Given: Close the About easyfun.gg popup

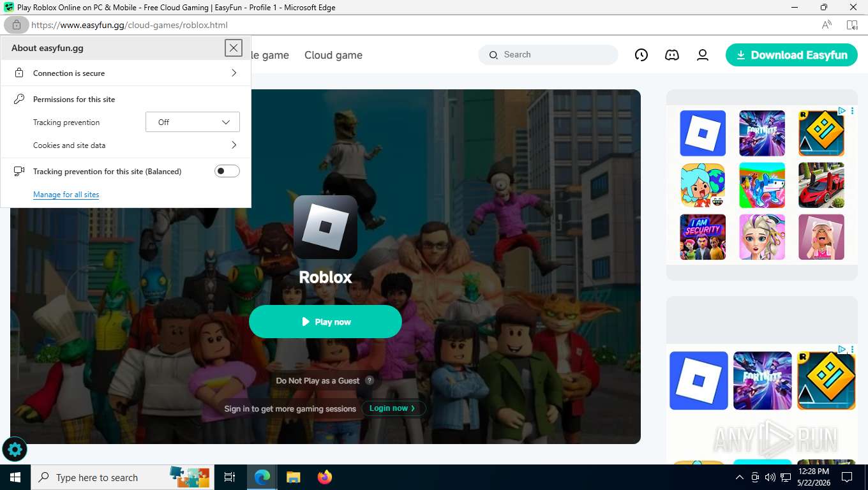Looking at the screenshot, I should 234,48.
